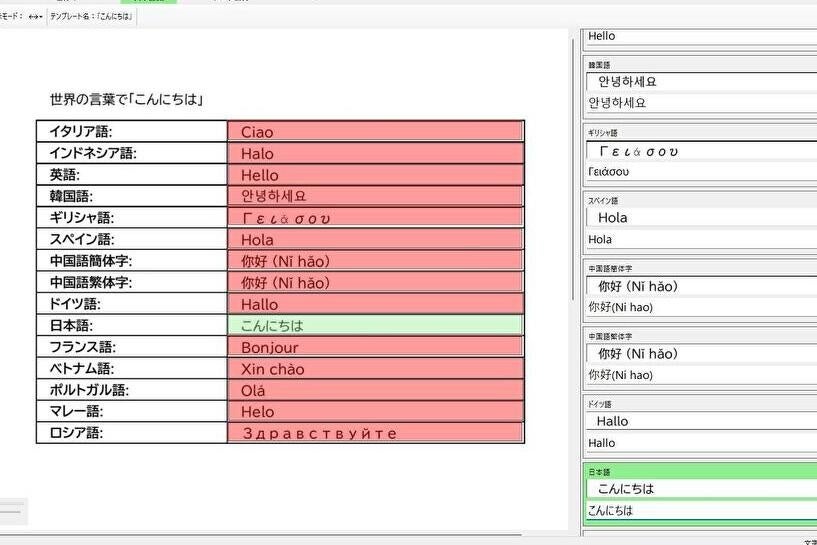Click 안녕하세요 text below side panel 韓国語 input

617,103
